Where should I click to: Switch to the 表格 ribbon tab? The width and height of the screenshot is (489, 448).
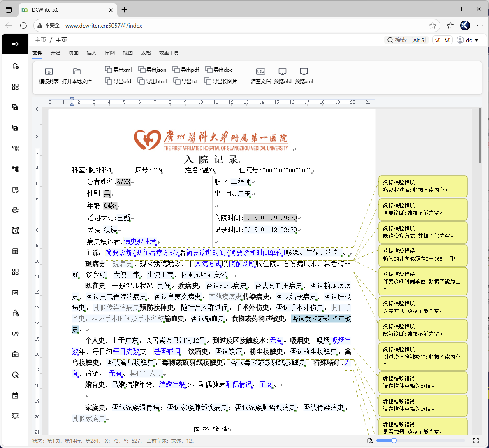[x=146, y=53]
